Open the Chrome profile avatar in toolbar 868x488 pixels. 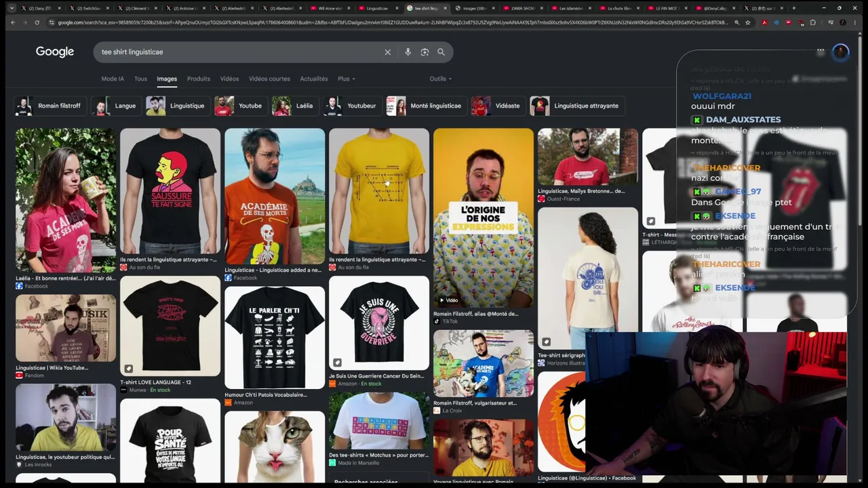click(844, 22)
